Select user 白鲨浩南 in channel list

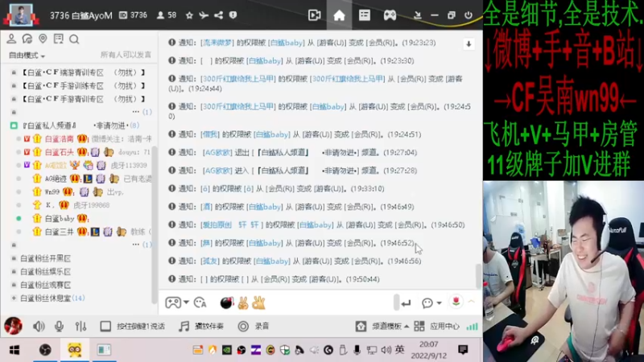point(59,138)
